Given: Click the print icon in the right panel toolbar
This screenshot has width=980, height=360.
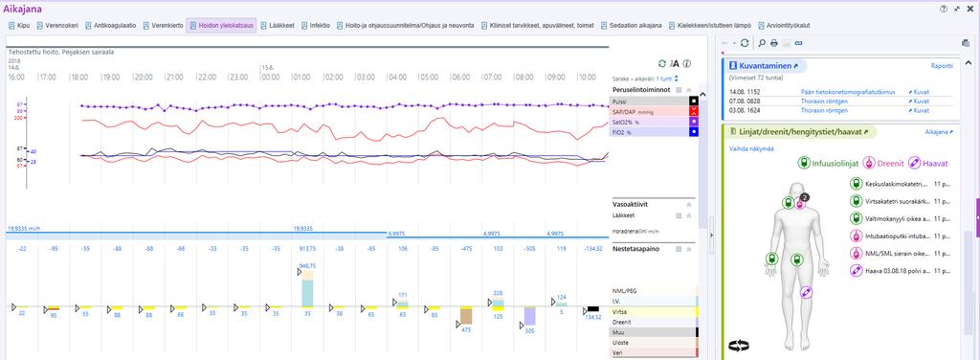Looking at the screenshot, I should pyautogui.click(x=773, y=43).
